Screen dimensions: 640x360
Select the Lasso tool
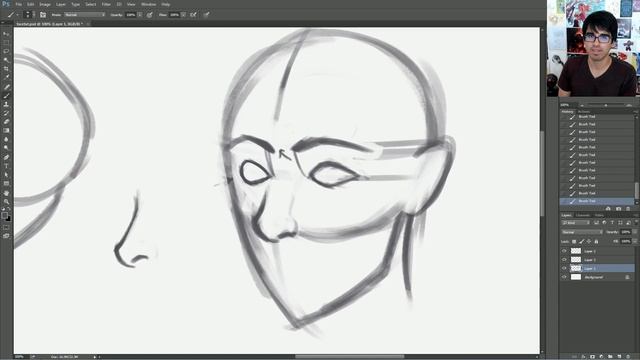click(x=6, y=51)
